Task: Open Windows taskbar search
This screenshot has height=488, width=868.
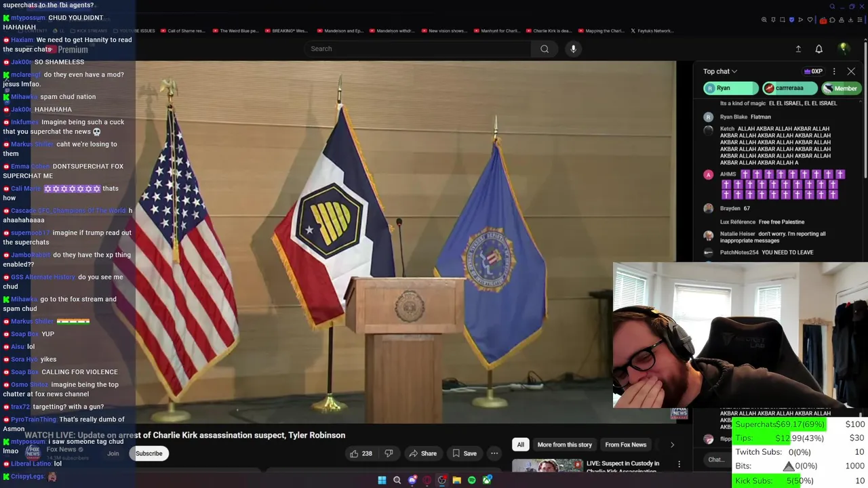Action: tap(397, 480)
